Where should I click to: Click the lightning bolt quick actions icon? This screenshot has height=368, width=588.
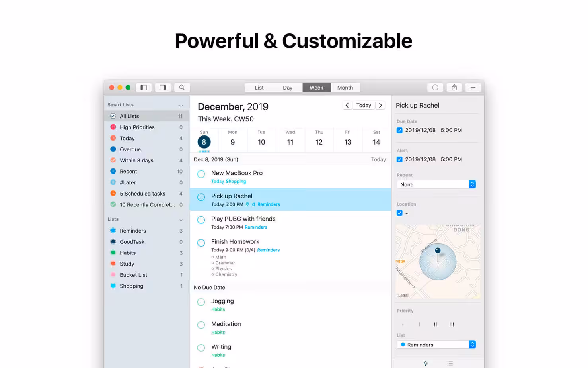[426, 363]
